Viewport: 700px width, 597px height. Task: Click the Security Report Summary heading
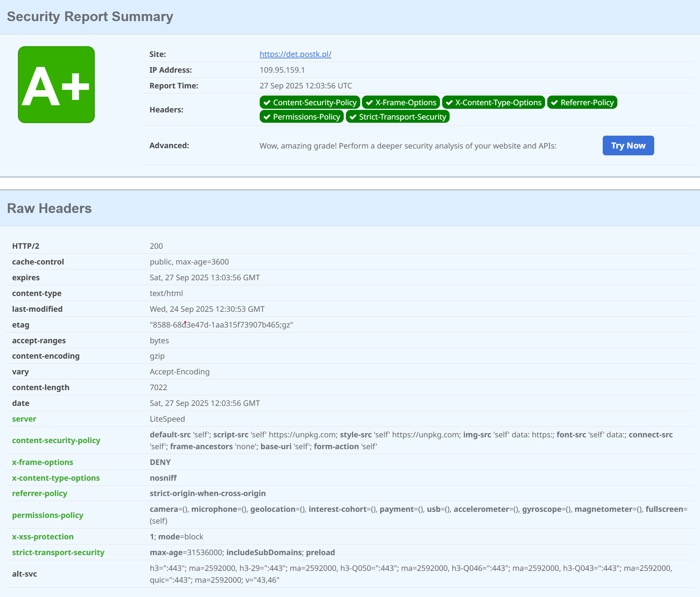[90, 16]
